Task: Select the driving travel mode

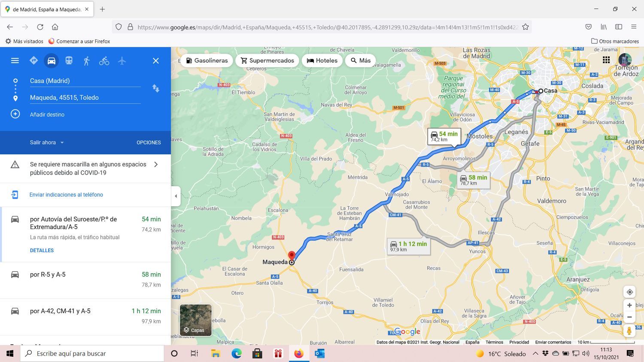Action: [x=51, y=61]
